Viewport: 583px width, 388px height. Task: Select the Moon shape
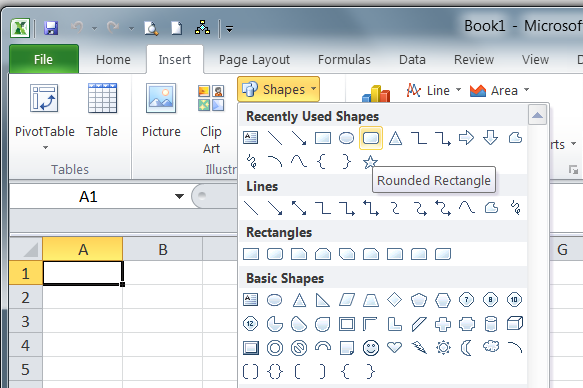click(466, 348)
